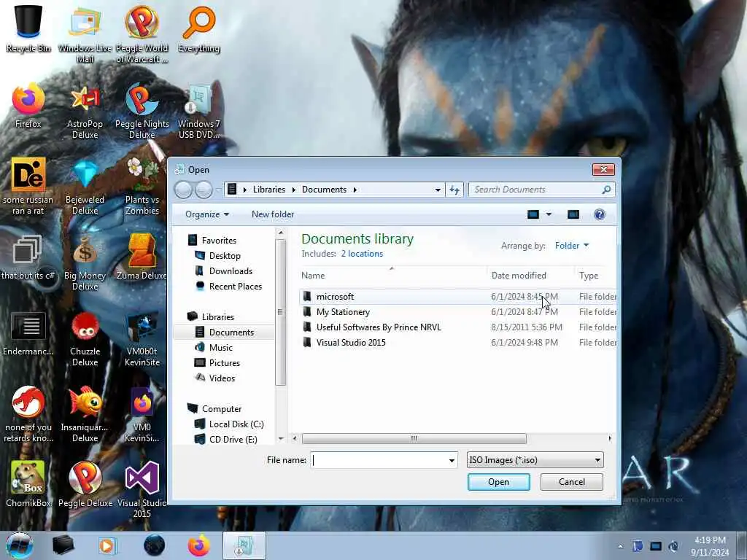The width and height of the screenshot is (747, 560).
Task: Select the Firefox desktop shortcut
Action: (28, 106)
